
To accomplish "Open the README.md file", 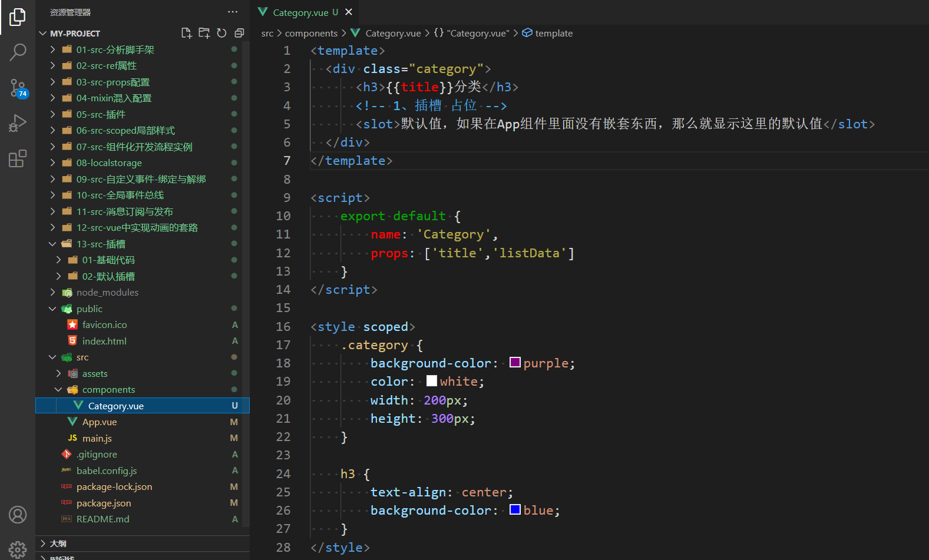I will [143, 519].
